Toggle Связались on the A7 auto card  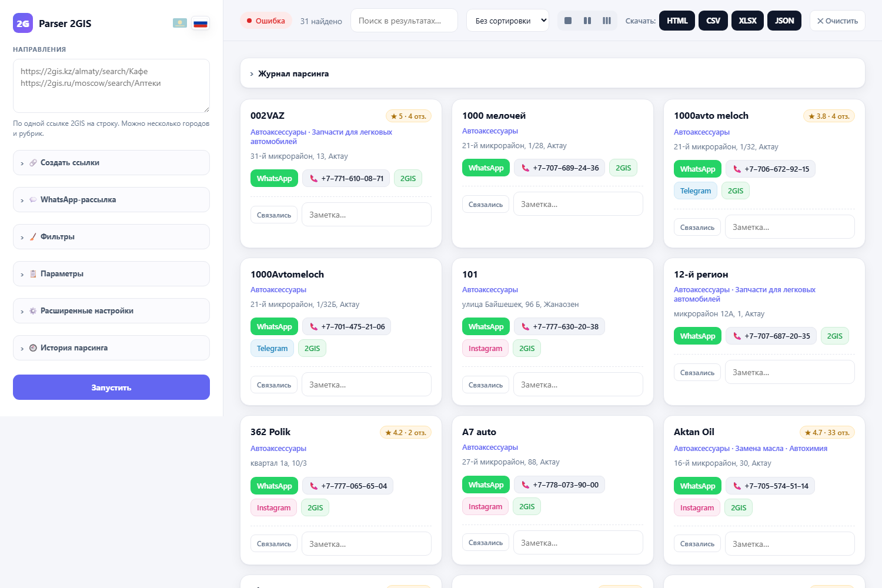click(486, 543)
